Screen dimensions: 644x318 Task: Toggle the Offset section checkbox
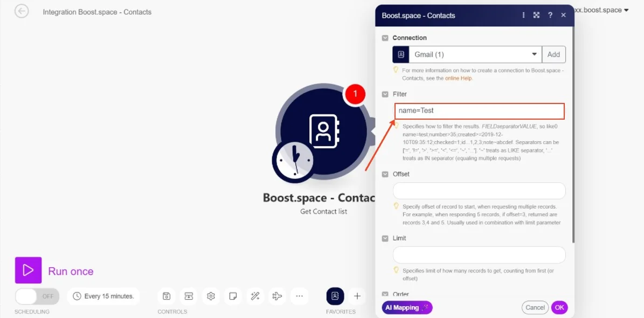tap(385, 174)
